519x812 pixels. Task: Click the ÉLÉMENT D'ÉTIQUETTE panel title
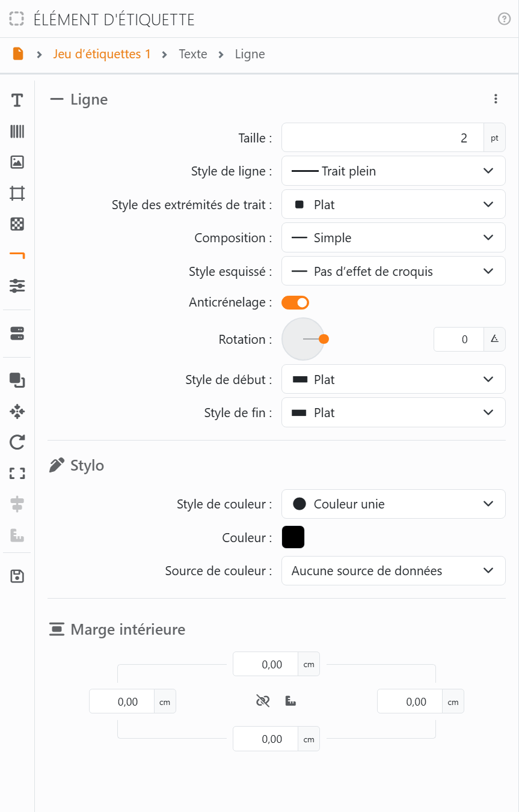[x=114, y=20]
